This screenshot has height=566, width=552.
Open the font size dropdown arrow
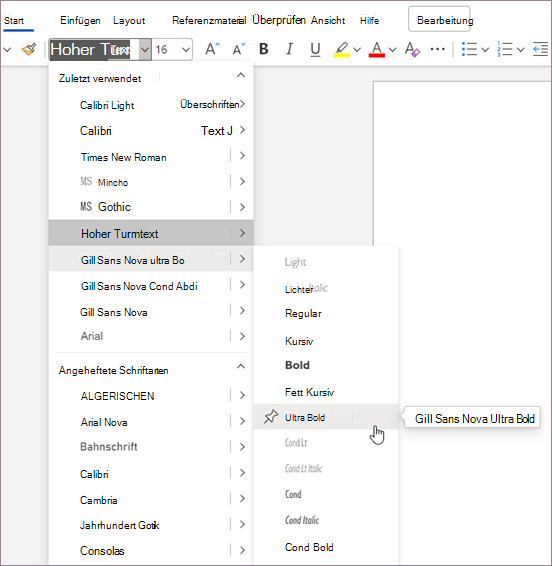(186, 49)
